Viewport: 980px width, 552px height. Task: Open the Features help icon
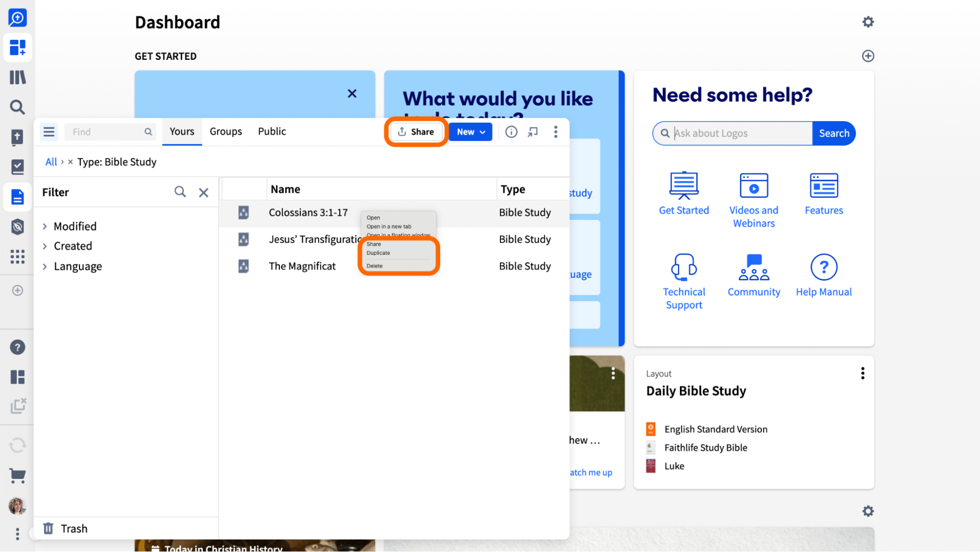pos(824,186)
